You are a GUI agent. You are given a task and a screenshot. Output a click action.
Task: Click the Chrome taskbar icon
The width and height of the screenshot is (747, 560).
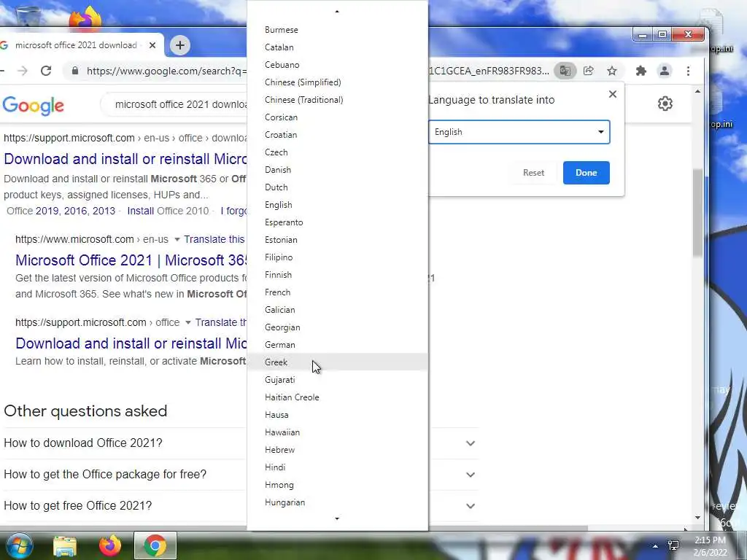coord(155,545)
